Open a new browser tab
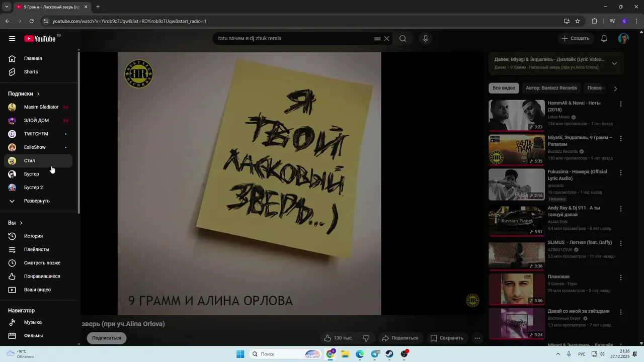Image resolution: width=644 pixels, height=362 pixels. 98,7
